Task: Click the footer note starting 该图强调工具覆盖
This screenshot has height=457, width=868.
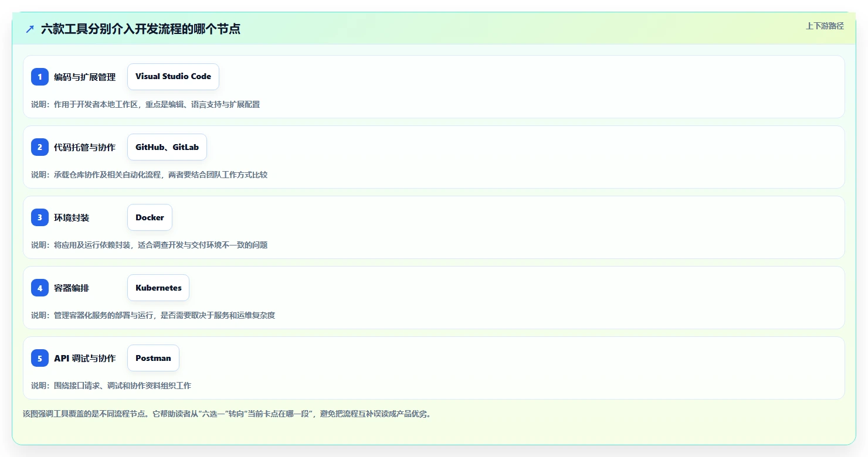Action: pyautogui.click(x=228, y=414)
